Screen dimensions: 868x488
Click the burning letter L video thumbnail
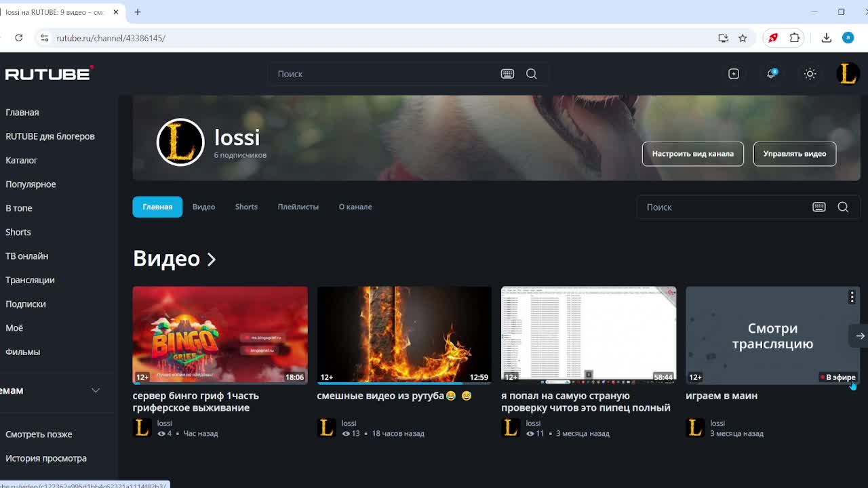coord(404,335)
